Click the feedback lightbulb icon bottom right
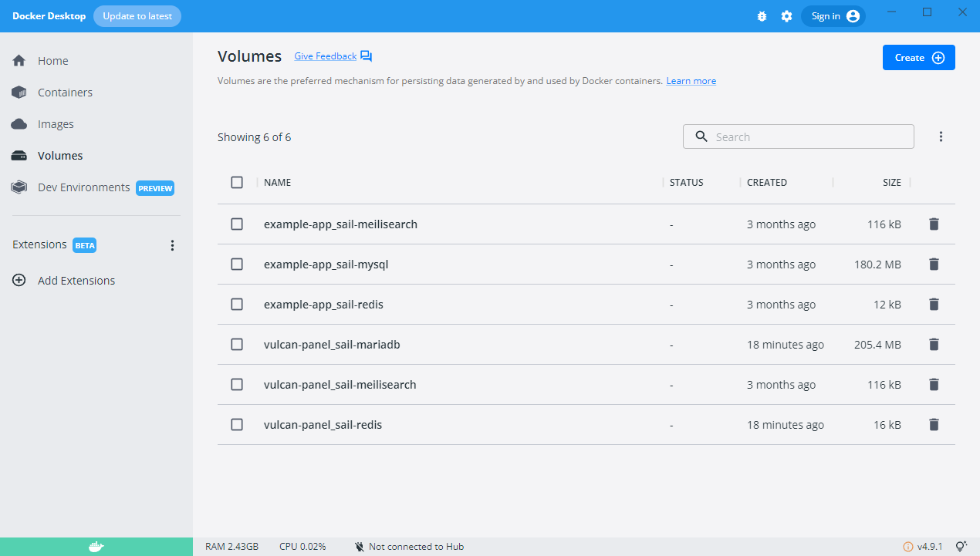The height and width of the screenshot is (556, 980). click(961, 547)
